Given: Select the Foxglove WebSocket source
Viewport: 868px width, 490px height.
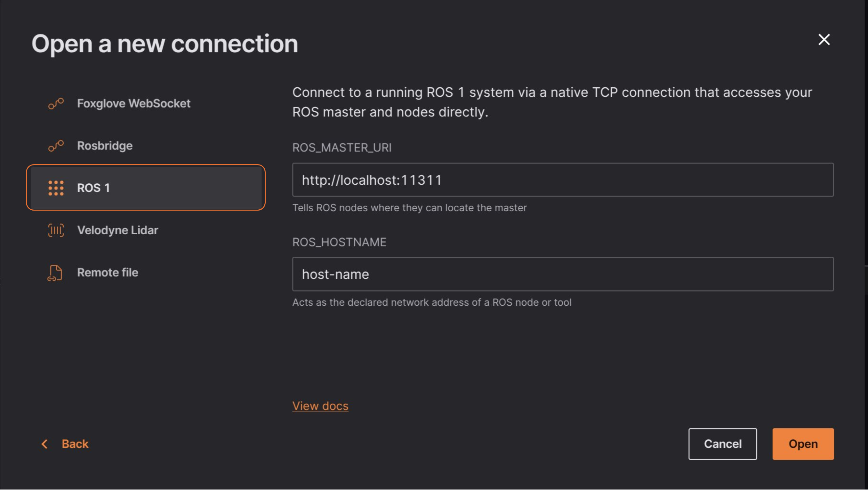Looking at the screenshot, I should tap(146, 103).
